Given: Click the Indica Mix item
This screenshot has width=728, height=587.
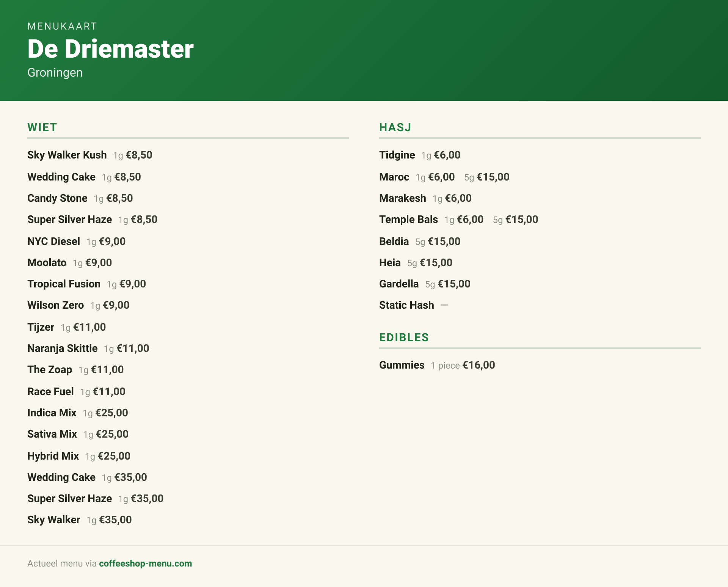Looking at the screenshot, I should 52,413.
